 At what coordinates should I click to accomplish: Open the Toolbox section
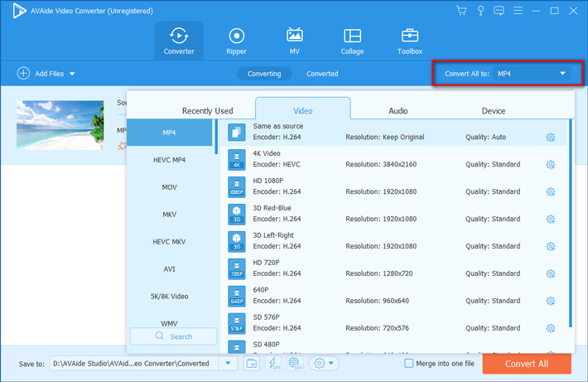coord(409,41)
